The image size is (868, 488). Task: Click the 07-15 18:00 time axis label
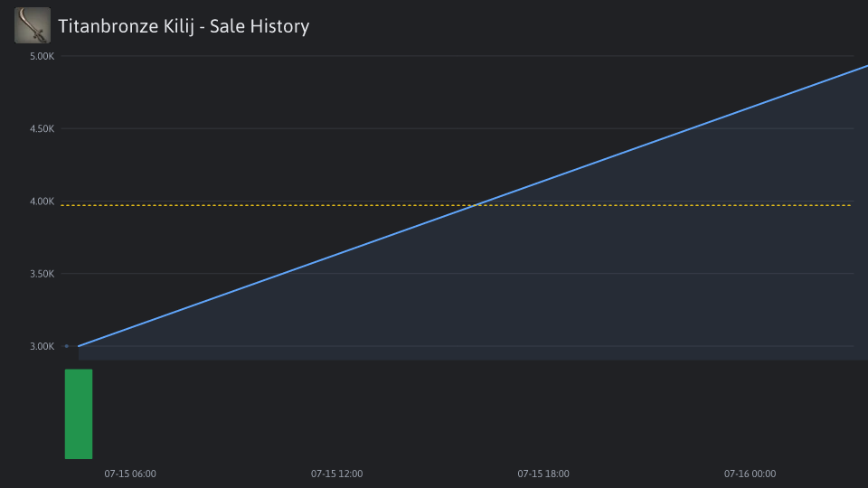click(x=543, y=474)
